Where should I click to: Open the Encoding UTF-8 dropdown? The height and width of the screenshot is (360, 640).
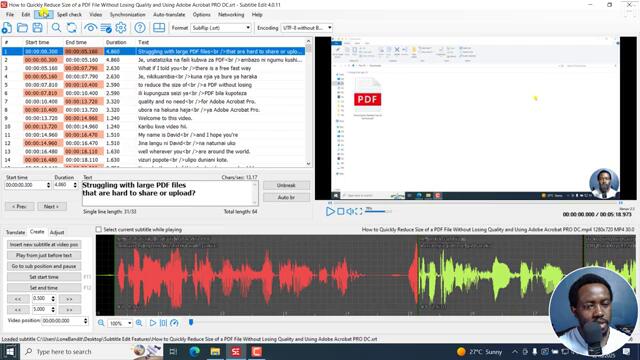[x=307, y=28]
